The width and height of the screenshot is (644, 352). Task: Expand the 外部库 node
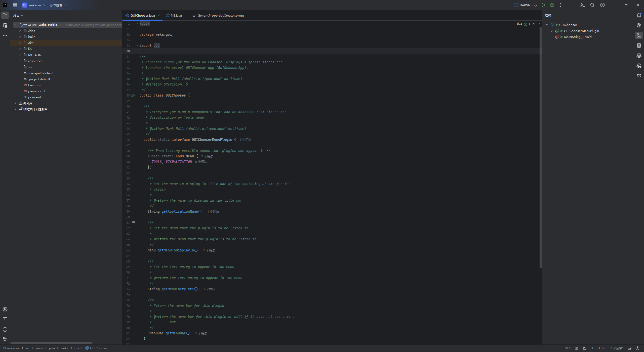pyautogui.click(x=15, y=103)
